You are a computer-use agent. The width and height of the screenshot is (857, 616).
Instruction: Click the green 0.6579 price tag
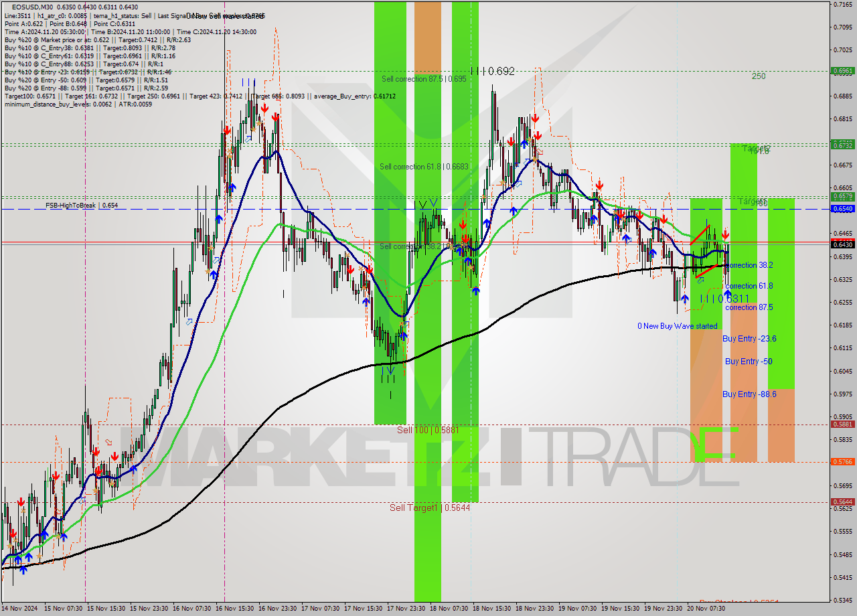coord(842,196)
